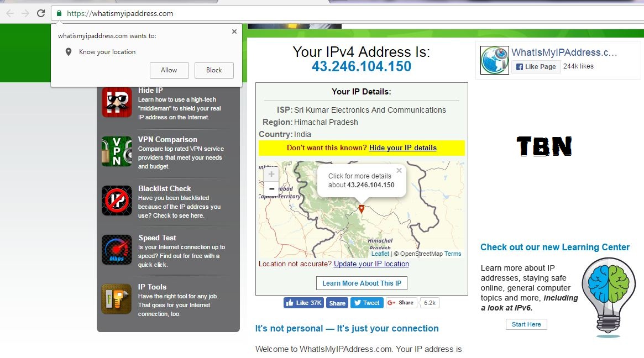This screenshot has height=358, width=644.
Task: Click the IPv4 address 43.246.104.150
Action: click(362, 66)
